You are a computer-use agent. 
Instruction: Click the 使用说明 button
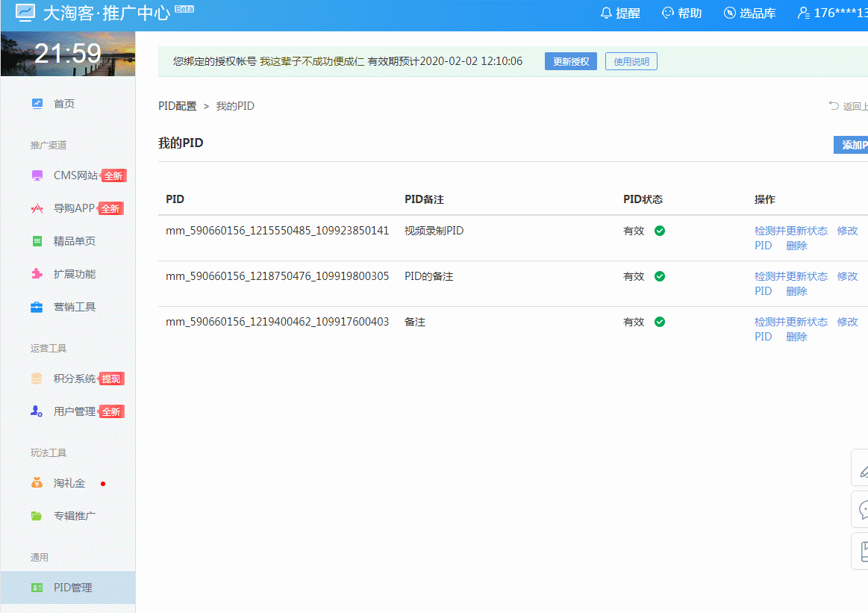coord(631,61)
